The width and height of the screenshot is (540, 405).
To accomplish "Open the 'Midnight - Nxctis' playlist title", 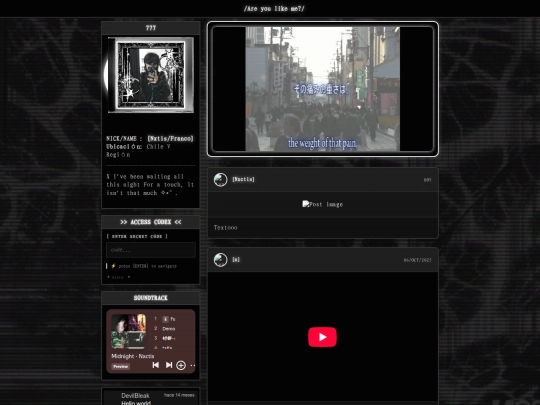I will (x=133, y=356).
